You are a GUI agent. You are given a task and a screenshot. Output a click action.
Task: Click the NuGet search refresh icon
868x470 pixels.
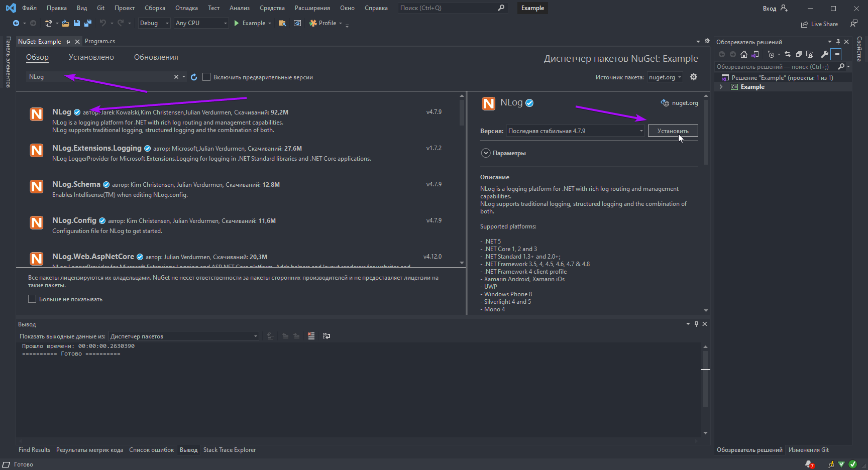[194, 77]
